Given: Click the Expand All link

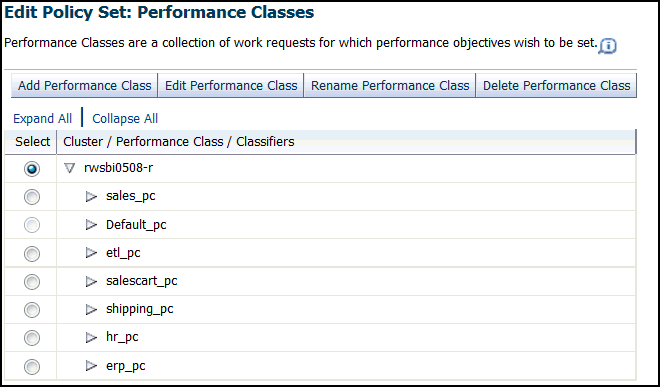Looking at the screenshot, I should (43, 119).
